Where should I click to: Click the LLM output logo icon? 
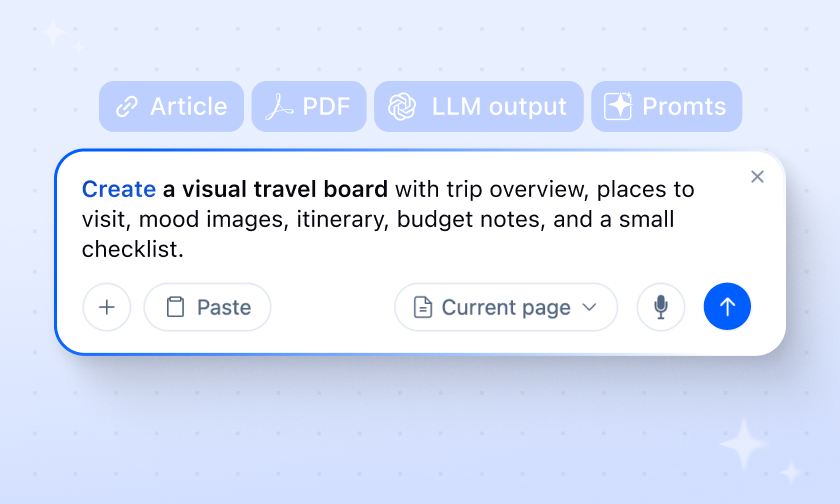coord(402,107)
